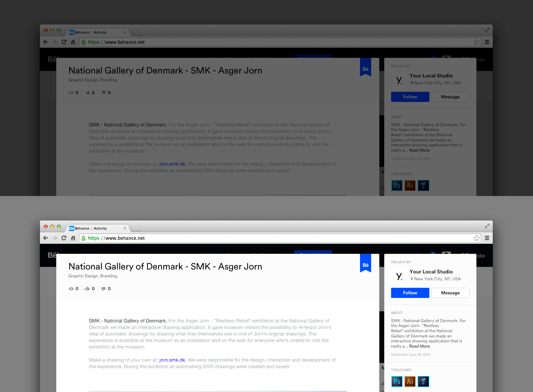Click the Published: June 16, 2013 text, bottom window

click(411, 354)
